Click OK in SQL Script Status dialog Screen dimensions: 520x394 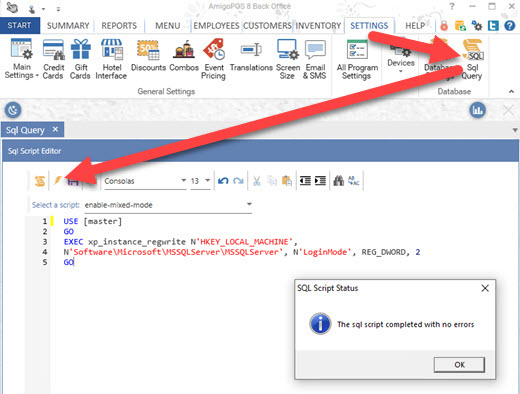tap(459, 365)
